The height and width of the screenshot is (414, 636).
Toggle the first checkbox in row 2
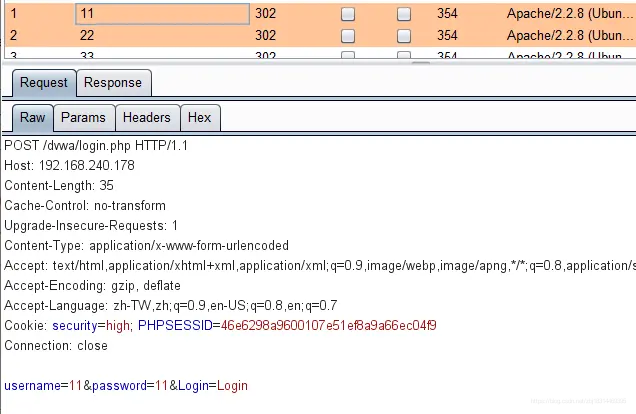[x=348, y=36]
